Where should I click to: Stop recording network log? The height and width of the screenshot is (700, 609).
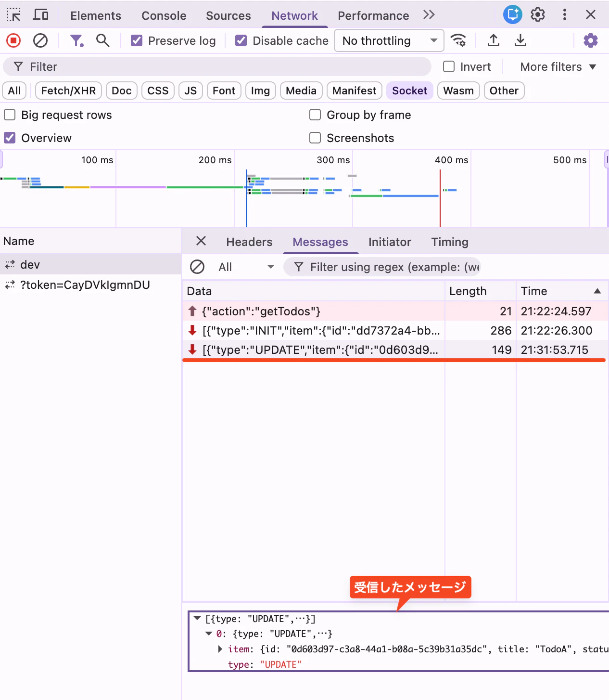click(x=13, y=40)
